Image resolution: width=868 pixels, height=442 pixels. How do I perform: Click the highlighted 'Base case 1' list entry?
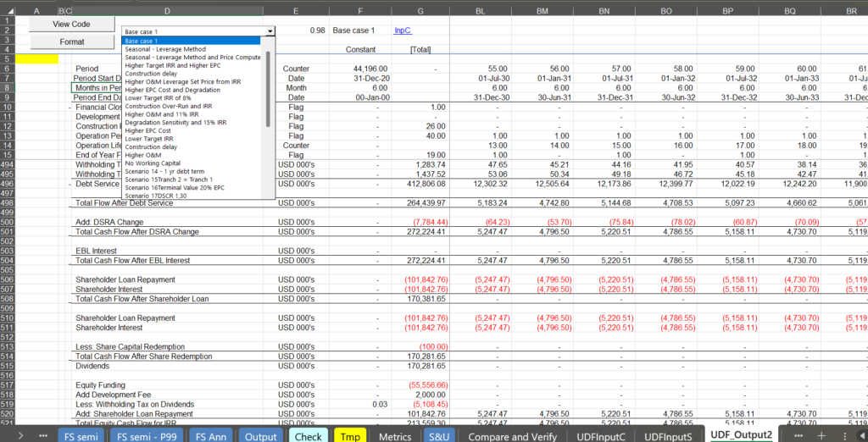click(x=191, y=41)
